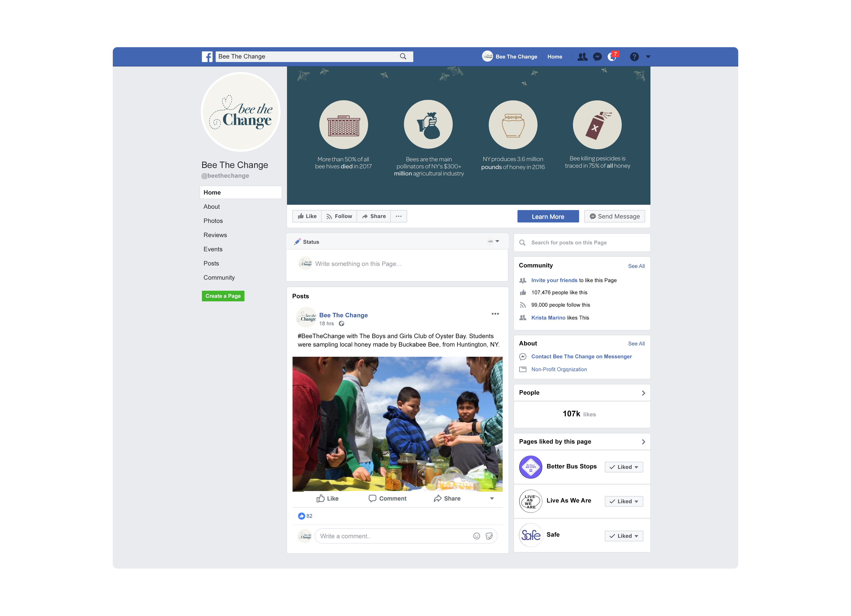View 82 reactions on the post
Image resolution: width=851 pixels, height=616 pixels.
(x=305, y=516)
